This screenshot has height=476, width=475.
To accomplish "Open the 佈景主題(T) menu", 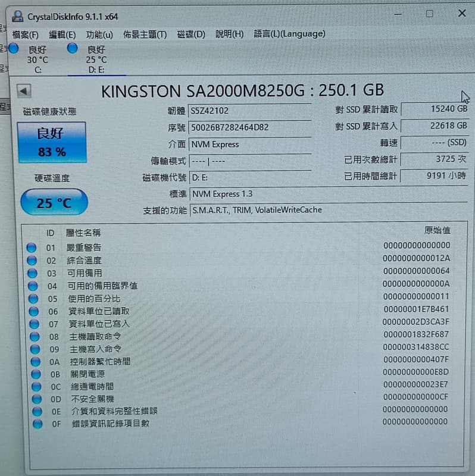I will (145, 35).
